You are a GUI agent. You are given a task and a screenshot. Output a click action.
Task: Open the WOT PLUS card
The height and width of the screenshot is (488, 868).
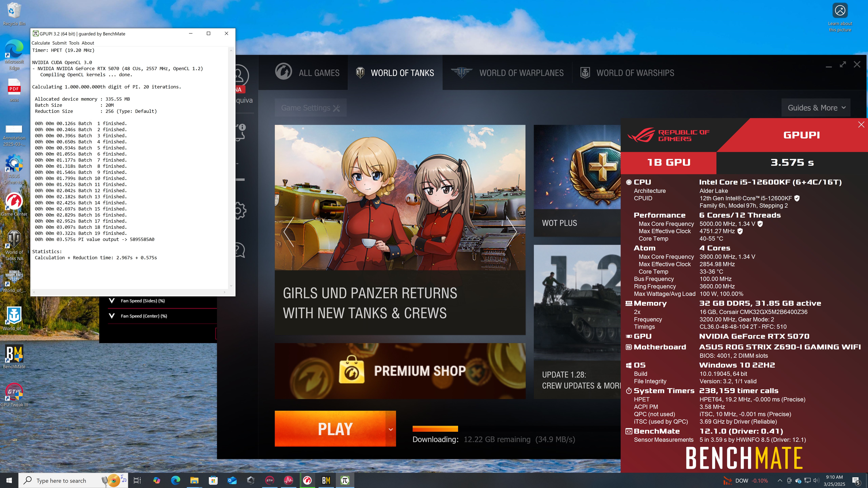577,181
